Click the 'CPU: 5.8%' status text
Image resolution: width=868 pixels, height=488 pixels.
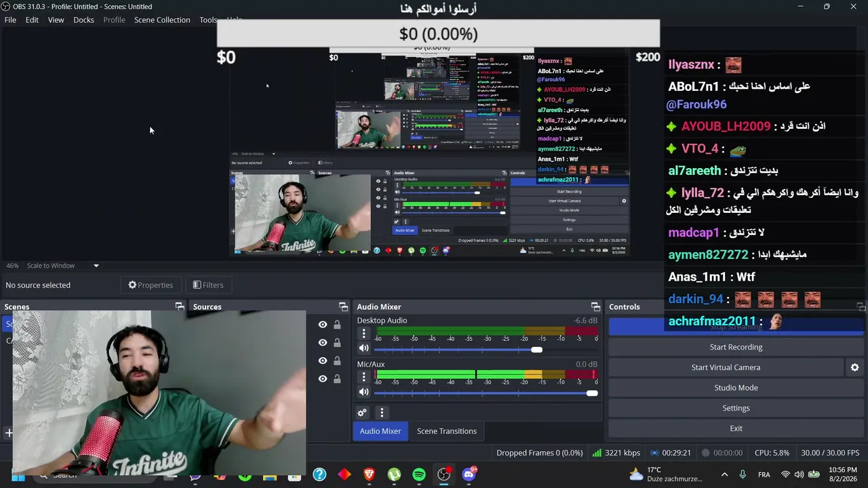772,453
